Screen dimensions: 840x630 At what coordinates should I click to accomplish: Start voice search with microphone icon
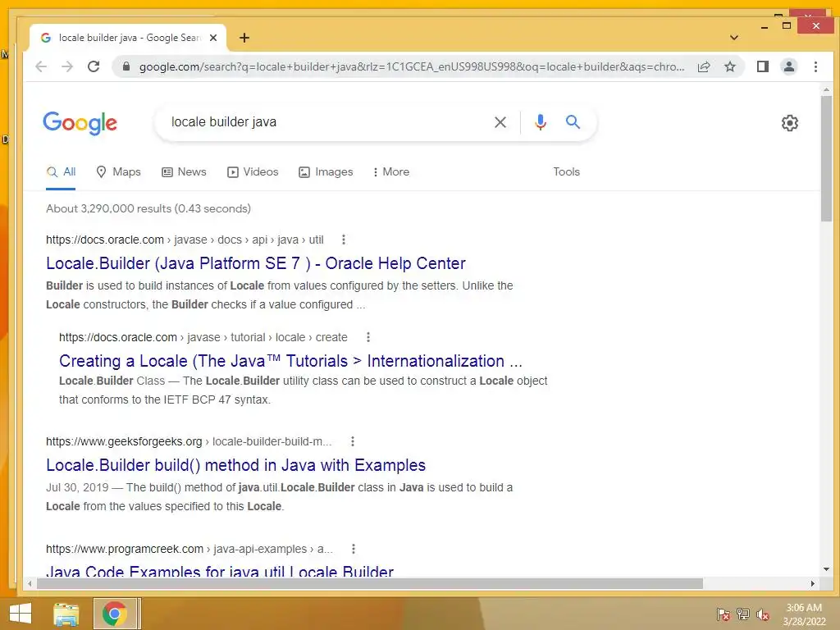tap(541, 122)
